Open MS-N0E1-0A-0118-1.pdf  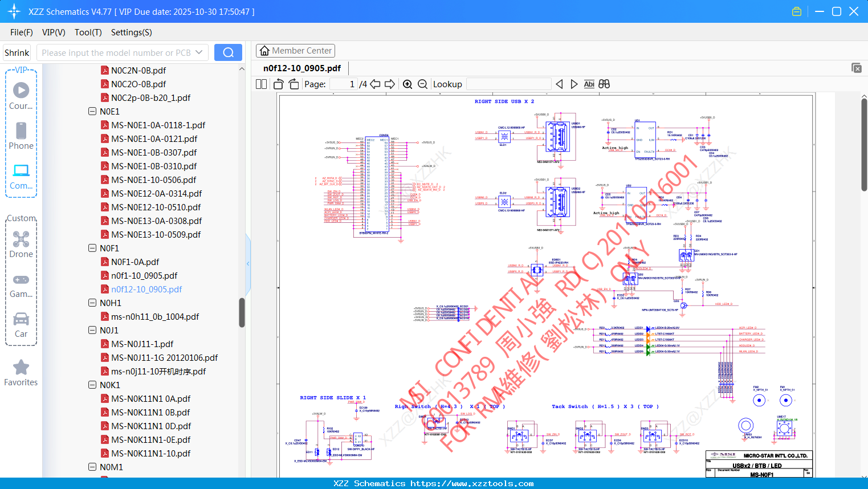(158, 125)
